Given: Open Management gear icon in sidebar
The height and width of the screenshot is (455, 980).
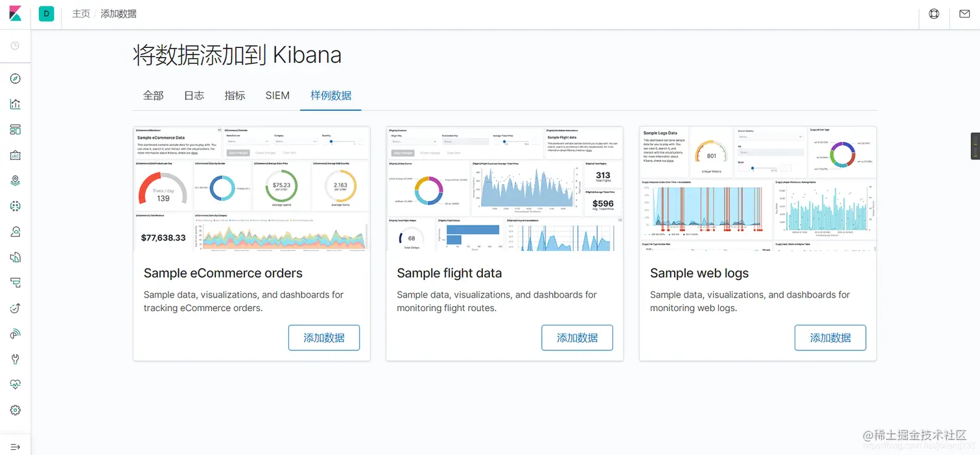Looking at the screenshot, I should point(16,410).
